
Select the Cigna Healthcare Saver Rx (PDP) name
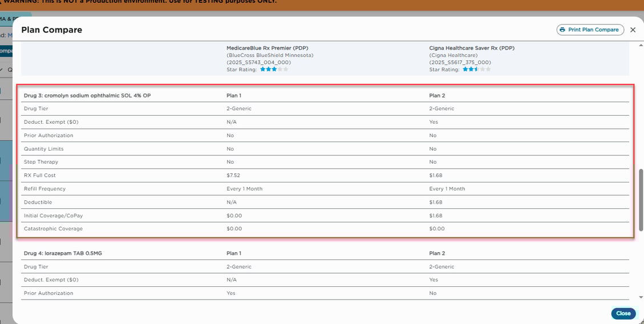(x=471, y=48)
